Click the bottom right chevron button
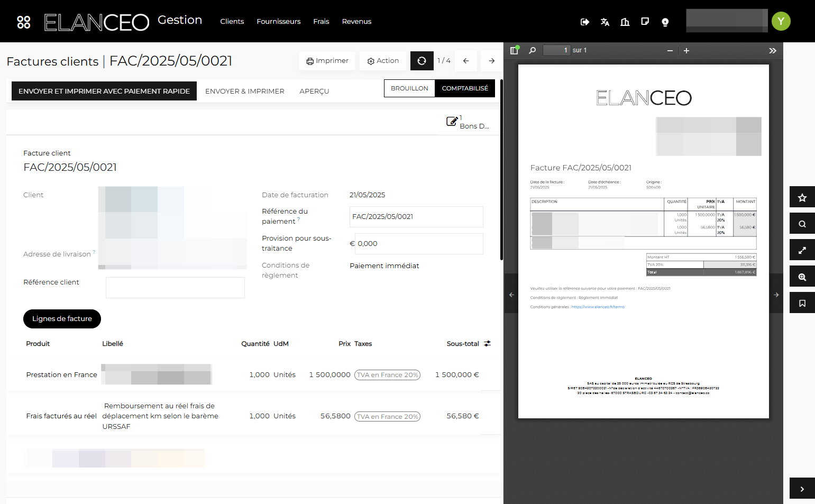The width and height of the screenshot is (815, 504). click(802, 488)
